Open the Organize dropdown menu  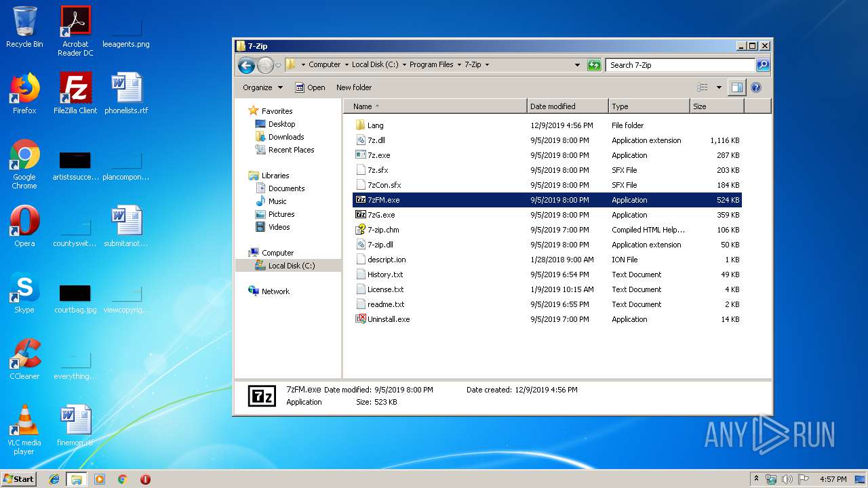click(x=262, y=87)
